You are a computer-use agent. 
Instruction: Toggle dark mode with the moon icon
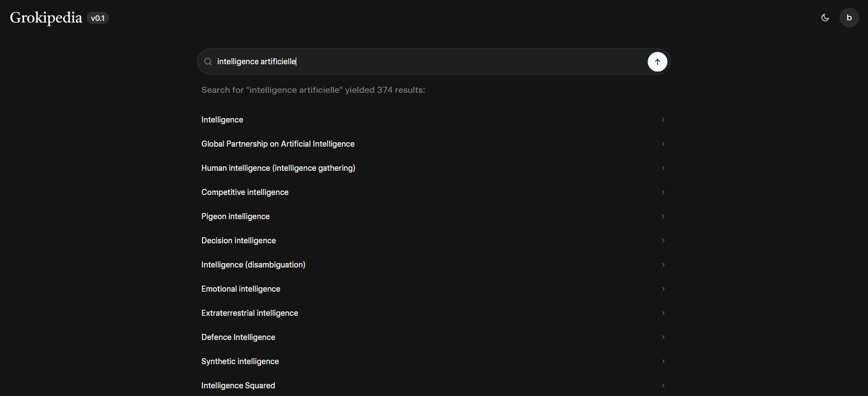pos(825,18)
